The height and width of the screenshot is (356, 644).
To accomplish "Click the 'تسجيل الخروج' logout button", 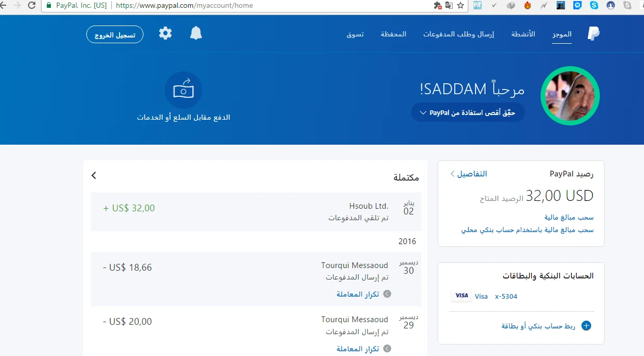I will [x=115, y=35].
